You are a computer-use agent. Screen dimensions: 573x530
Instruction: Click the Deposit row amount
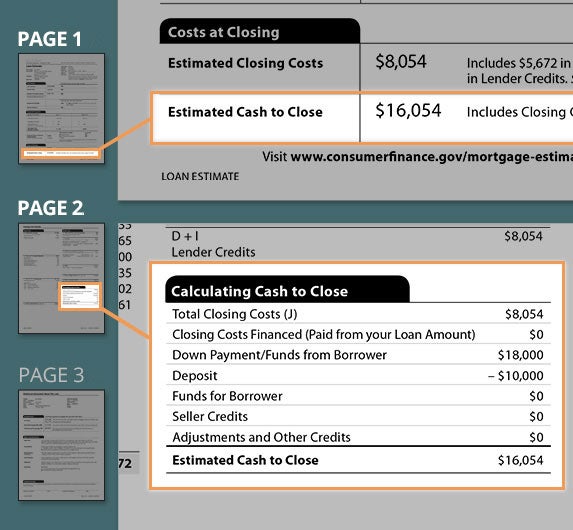516,375
